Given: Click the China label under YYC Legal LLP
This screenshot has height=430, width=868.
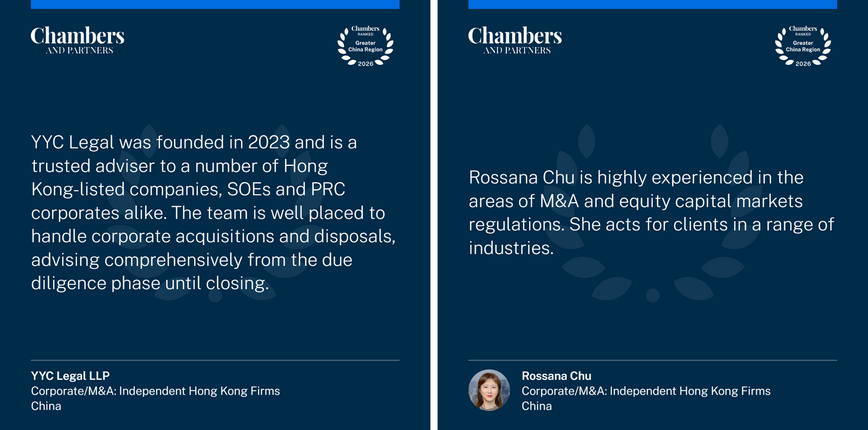Looking at the screenshot, I should [46, 406].
